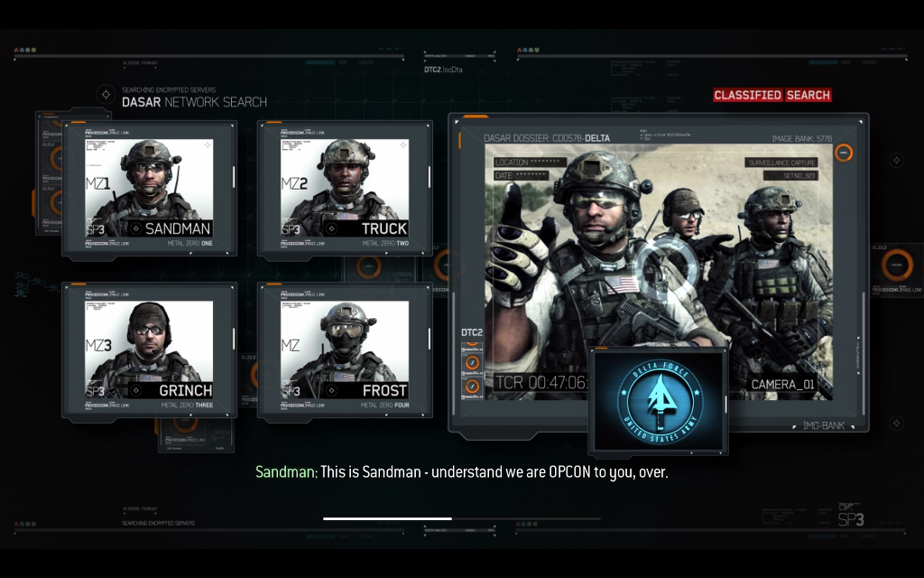Viewport: 924px width, 578px height.
Task: Open Sandman's Metal Zero One portrait
Action: 149,188
